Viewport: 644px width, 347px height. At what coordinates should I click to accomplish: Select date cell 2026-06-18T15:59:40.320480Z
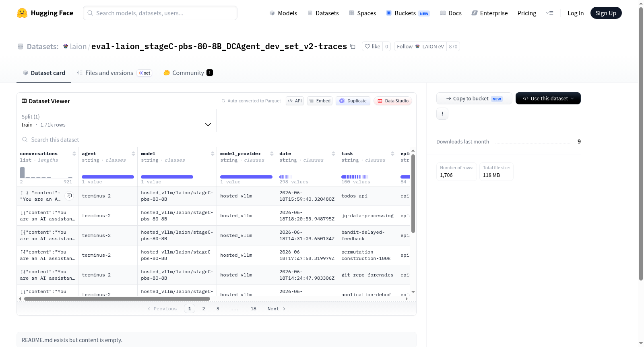pos(307,196)
